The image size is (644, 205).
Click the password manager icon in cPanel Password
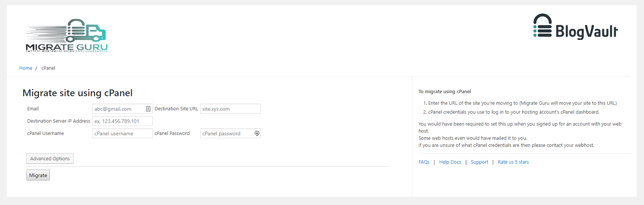(257, 133)
